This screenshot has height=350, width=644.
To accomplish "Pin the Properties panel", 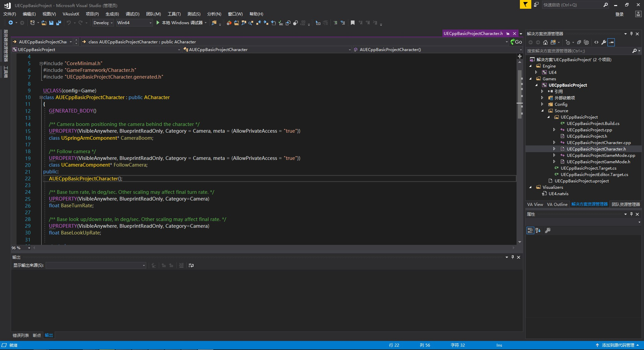I will point(631,214).
